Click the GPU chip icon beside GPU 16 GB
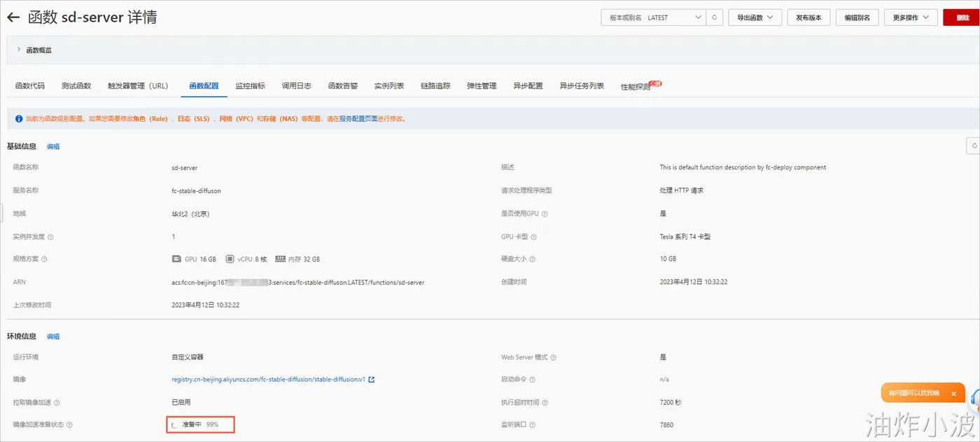 pyautogui.click(x=176, y=259)
